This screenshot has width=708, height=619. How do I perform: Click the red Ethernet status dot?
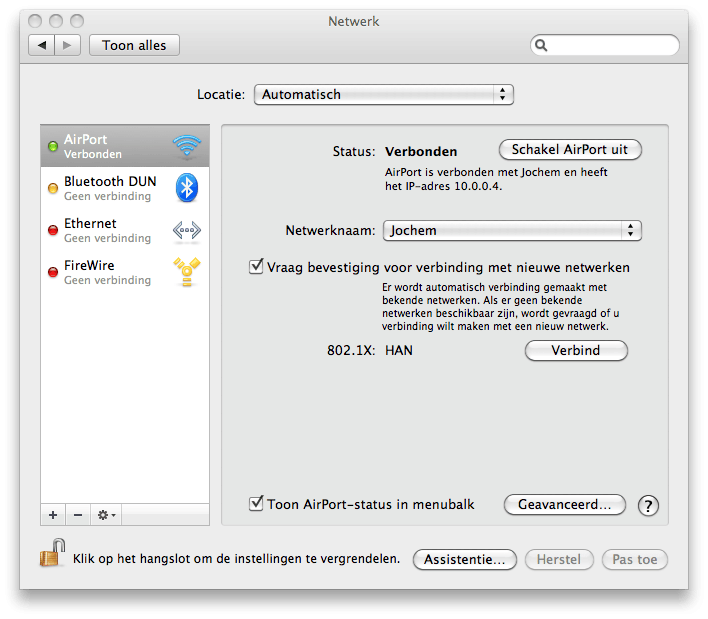(53, 230)
